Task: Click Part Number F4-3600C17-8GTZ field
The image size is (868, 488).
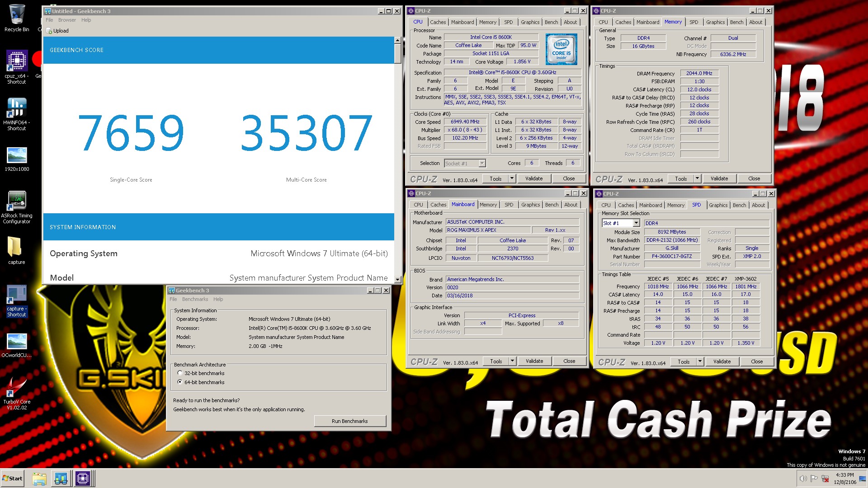Action: [672, 256]
